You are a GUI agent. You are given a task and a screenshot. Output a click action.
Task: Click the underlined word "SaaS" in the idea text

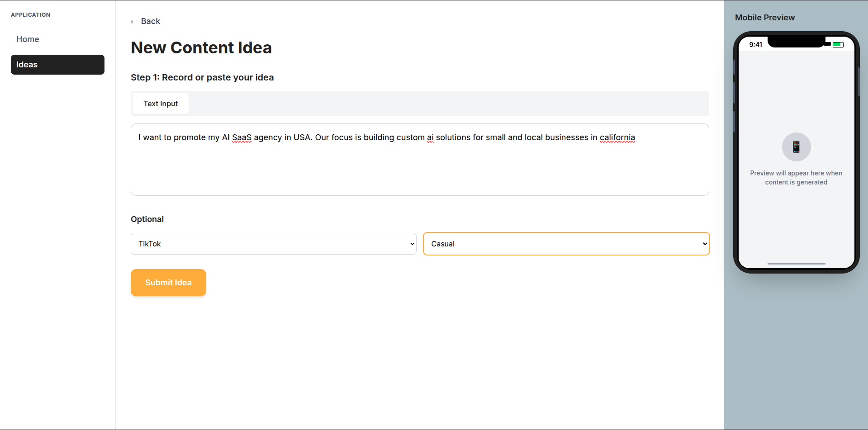click(x=242, y=137)
